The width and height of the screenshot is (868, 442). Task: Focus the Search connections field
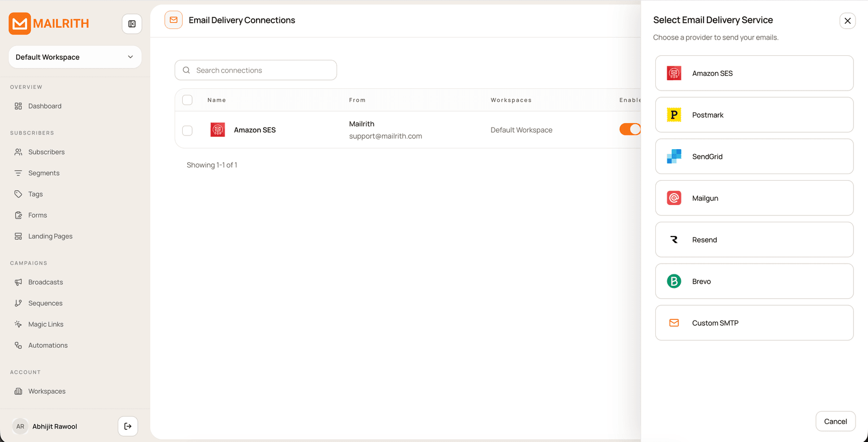(x=256, y=70)
